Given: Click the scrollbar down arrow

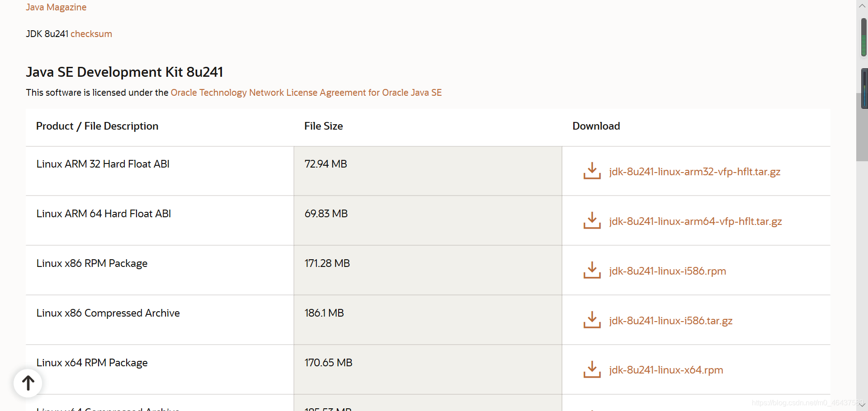Looking at the screenshot, I should click(x=862, y=405).
